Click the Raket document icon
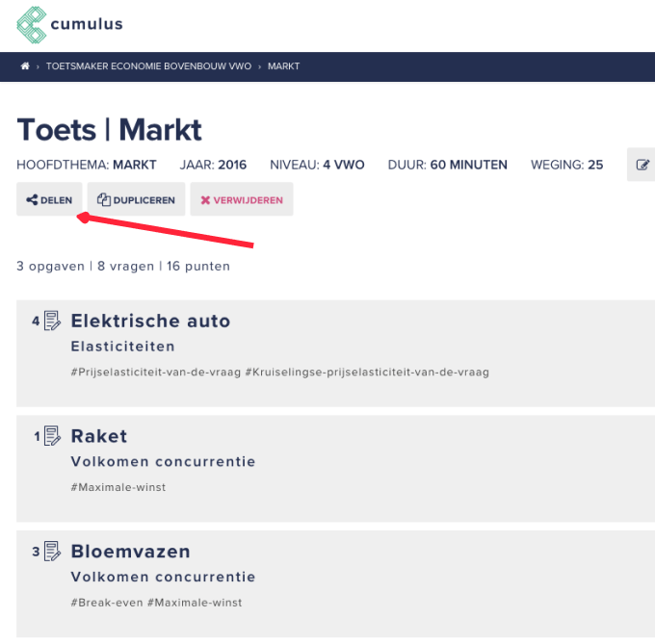This screenshot has width=655, height=644. (x=52, y=436)
